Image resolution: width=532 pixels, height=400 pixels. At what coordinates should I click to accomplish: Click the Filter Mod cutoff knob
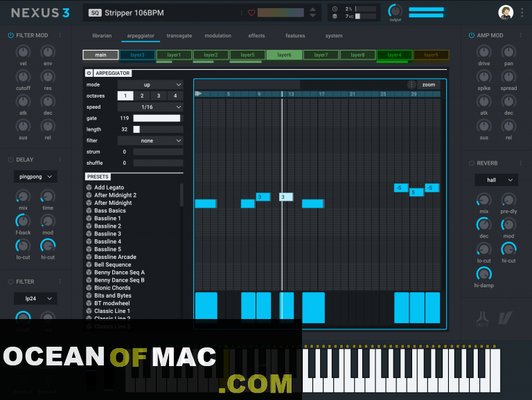point(23,77)
